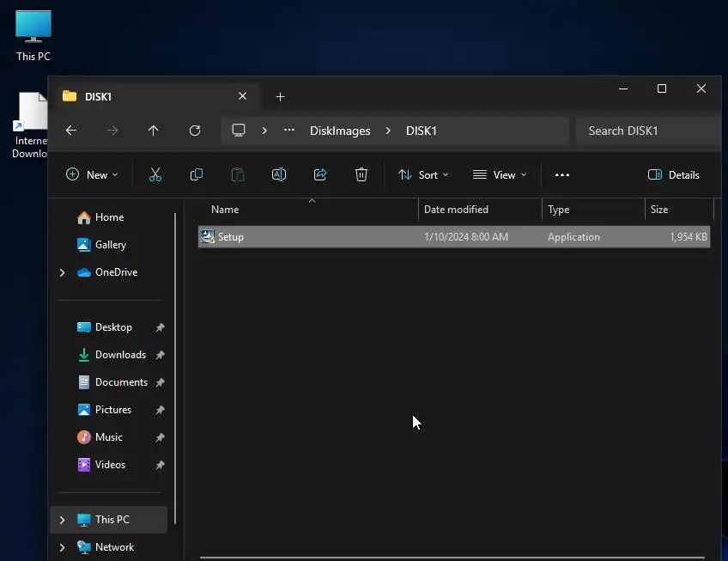
Task: Select Network in the sidebar
Action: pos(114,547)
